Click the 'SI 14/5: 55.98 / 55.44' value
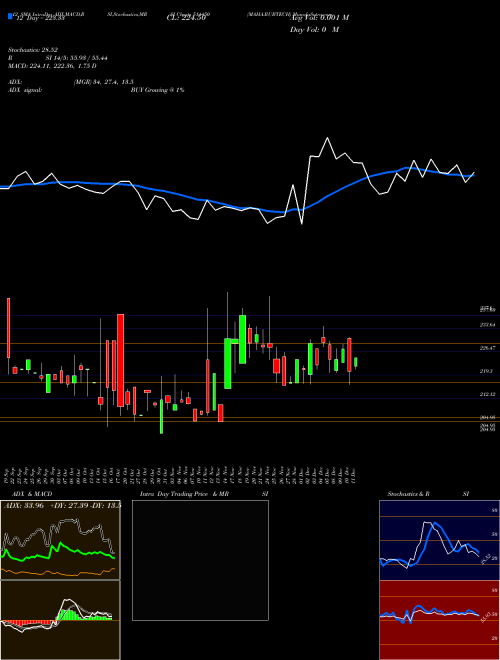 coord(76,58)
